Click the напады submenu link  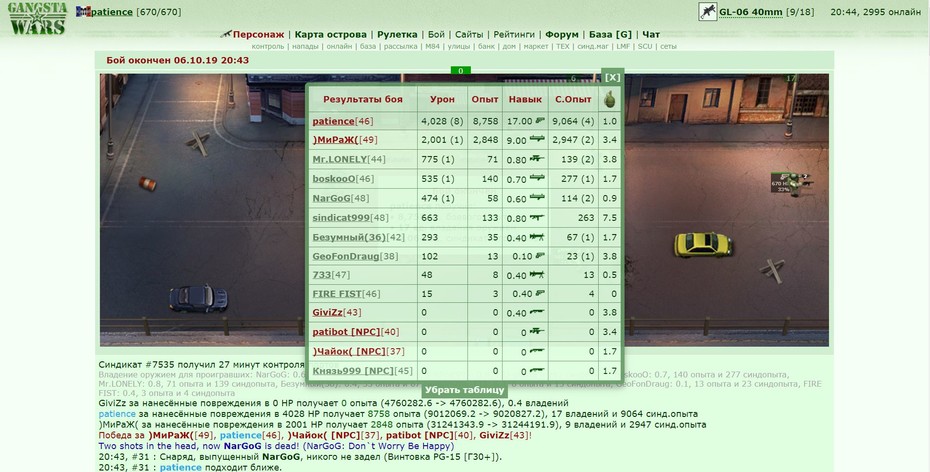[305, 46]
